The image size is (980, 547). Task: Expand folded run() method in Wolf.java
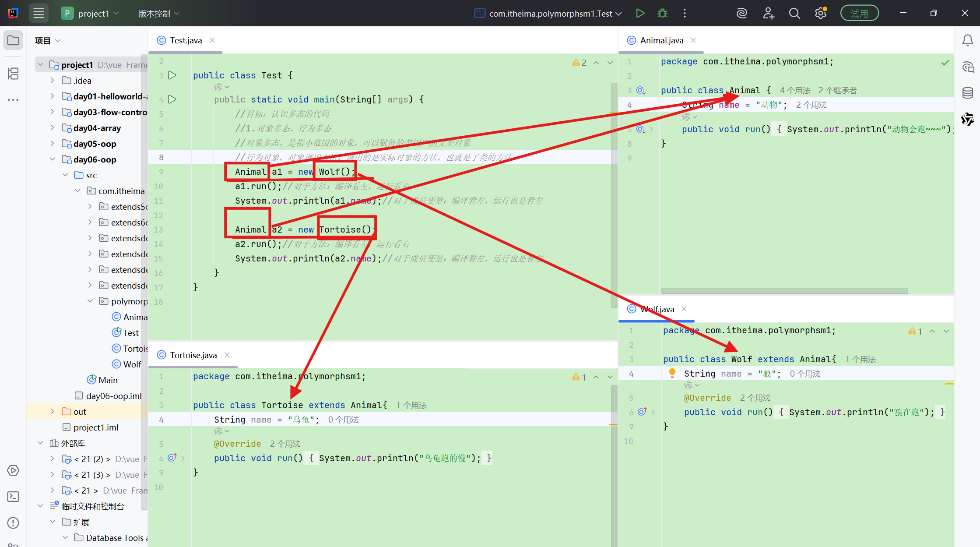click(x=653, y=412)
